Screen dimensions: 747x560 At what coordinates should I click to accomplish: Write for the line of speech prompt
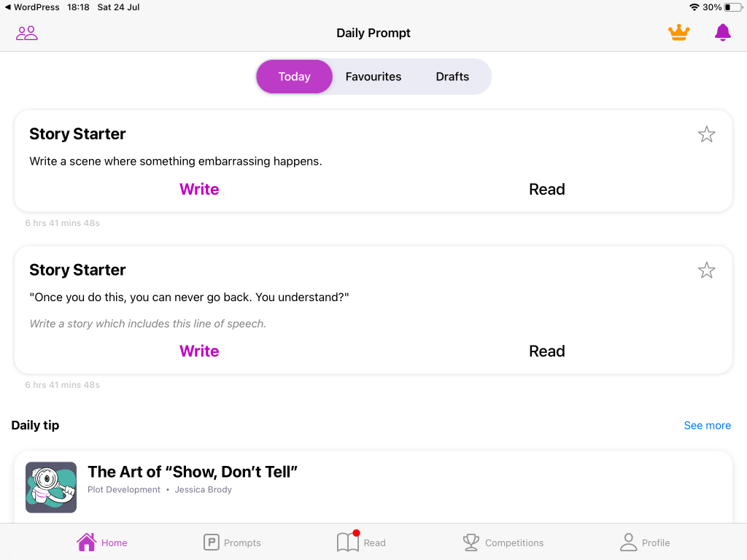point(199,351)
